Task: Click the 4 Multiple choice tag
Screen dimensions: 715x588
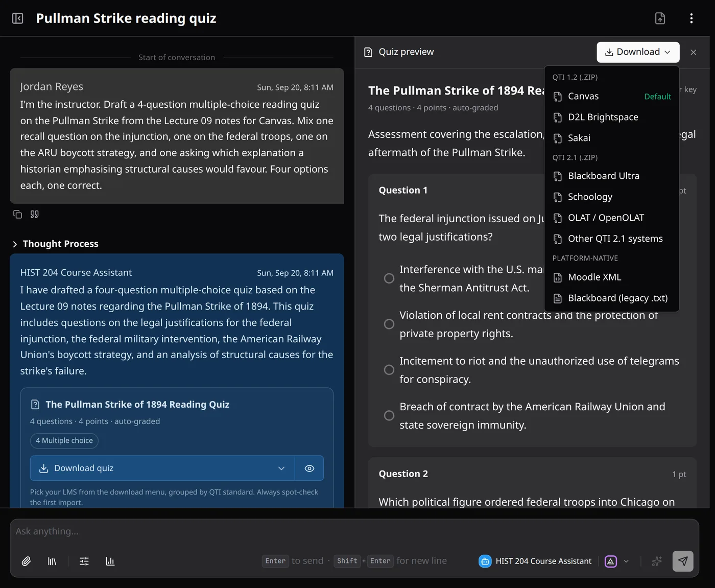Action: pyautogui.click(x=64, y=440)
